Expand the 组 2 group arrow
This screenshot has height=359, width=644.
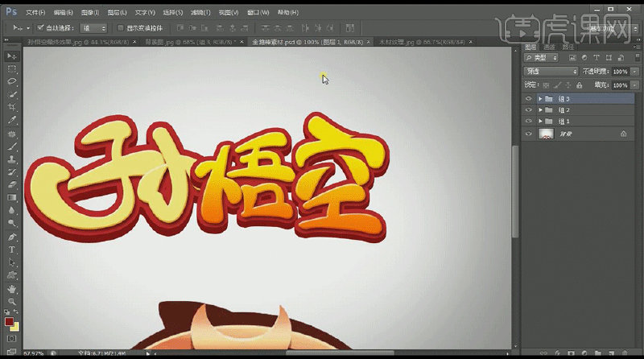pyautogui.click(x=540, y=110)
